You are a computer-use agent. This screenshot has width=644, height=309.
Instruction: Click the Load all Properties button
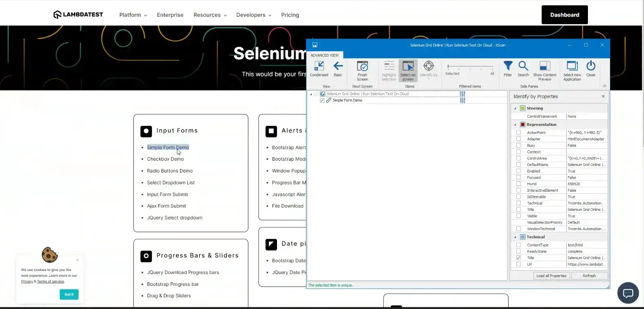tap(551, 276)
